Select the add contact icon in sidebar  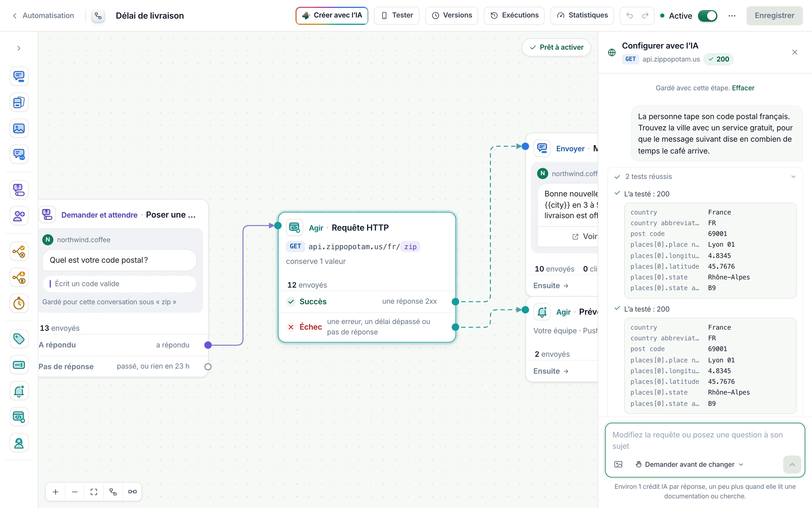coord(19,216)
